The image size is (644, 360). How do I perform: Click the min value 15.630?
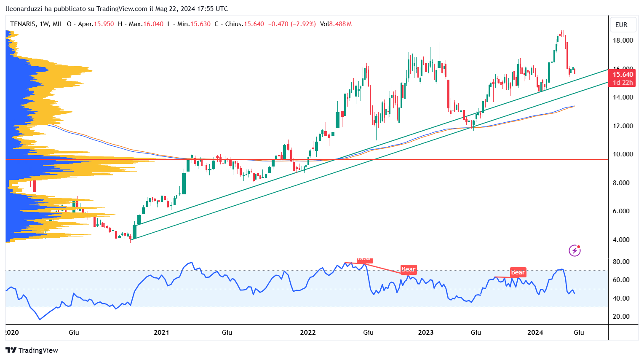(x=200, y=24)
